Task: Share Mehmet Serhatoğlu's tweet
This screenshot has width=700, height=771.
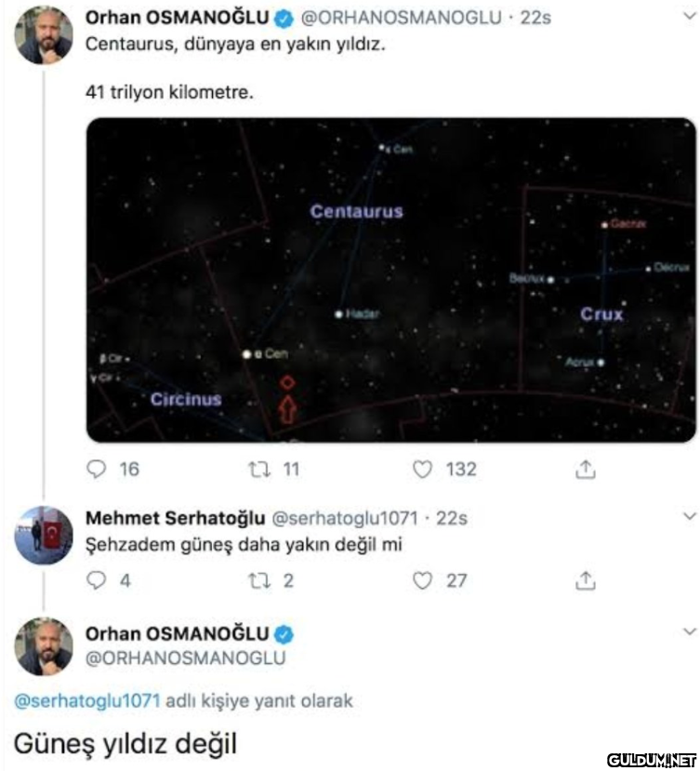Action: [x=586, y=580]
